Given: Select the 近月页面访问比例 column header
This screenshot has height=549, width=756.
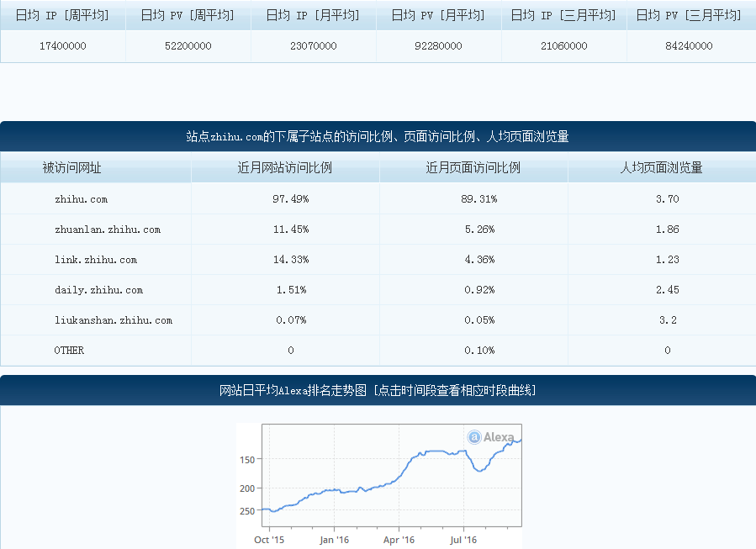Looking at the screenshot, I should pyautogui.click(x=473, y=168).
